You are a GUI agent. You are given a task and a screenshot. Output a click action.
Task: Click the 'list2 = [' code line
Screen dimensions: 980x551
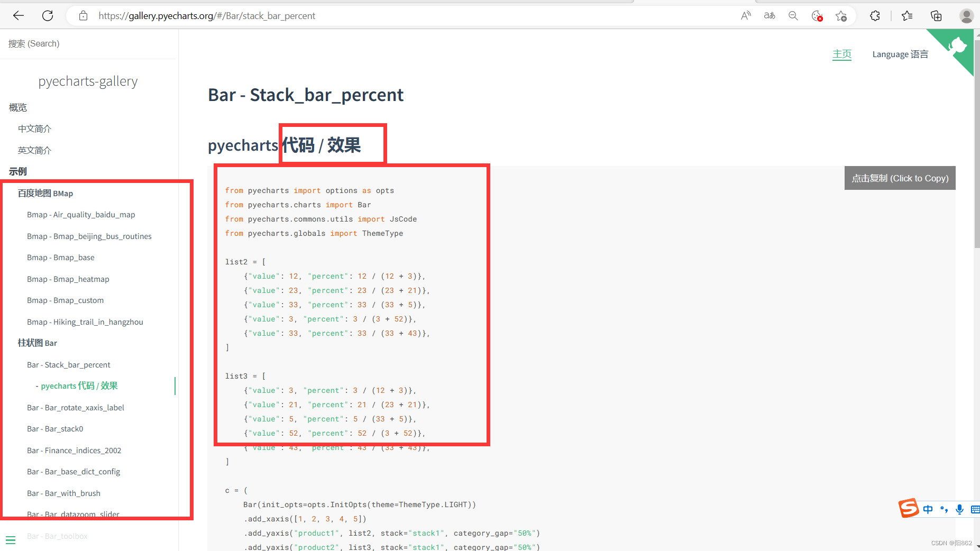(x=245, y=262)
